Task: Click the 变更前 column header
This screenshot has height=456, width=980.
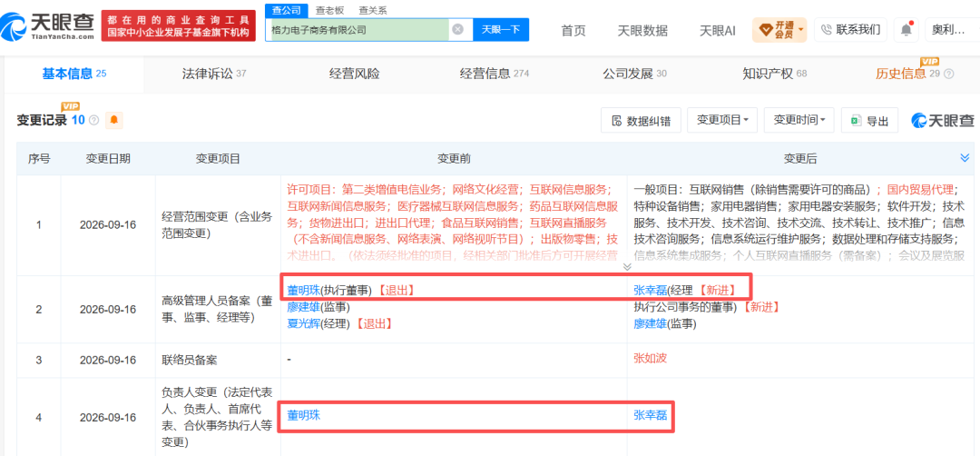Action: [454, 159]
